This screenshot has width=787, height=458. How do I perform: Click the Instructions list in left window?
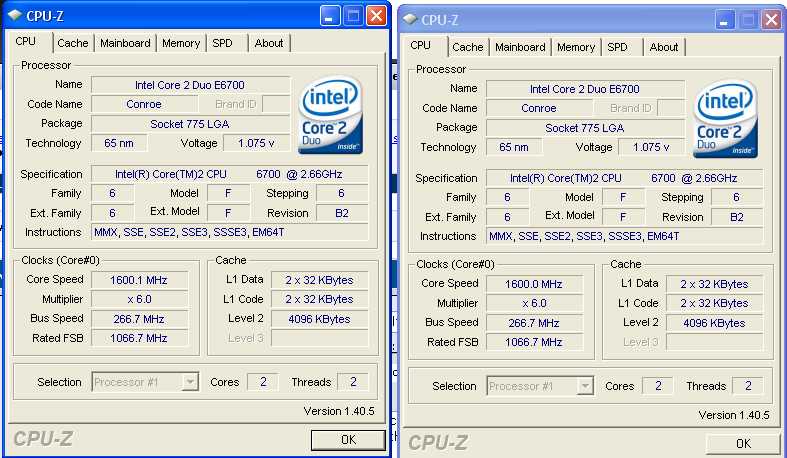(229, 232)
